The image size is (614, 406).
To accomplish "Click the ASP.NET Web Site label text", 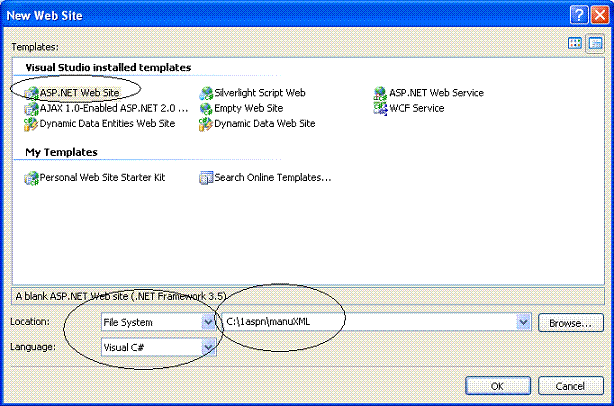I will [x=79, y=93].
